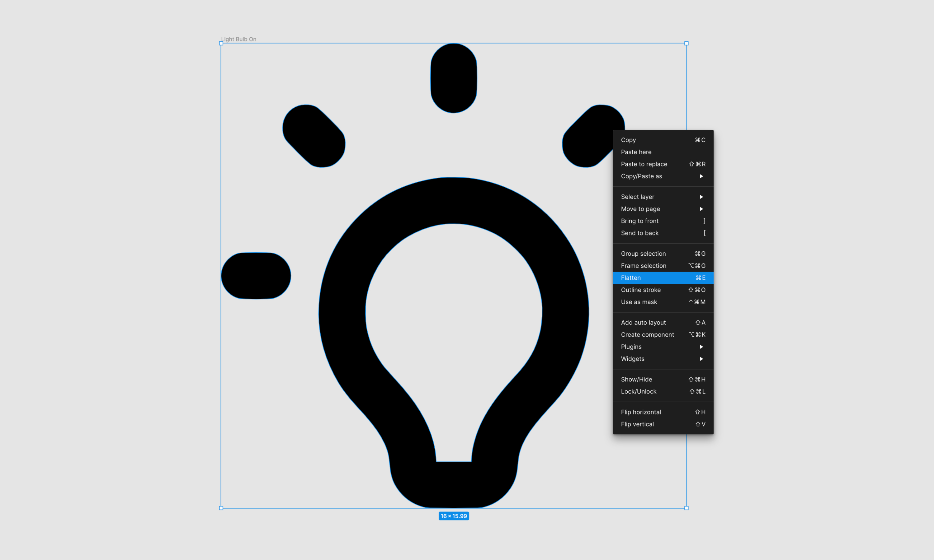Click Add auto layout
The height and width of the screenshot is (560, 934).
pos(663,323)
